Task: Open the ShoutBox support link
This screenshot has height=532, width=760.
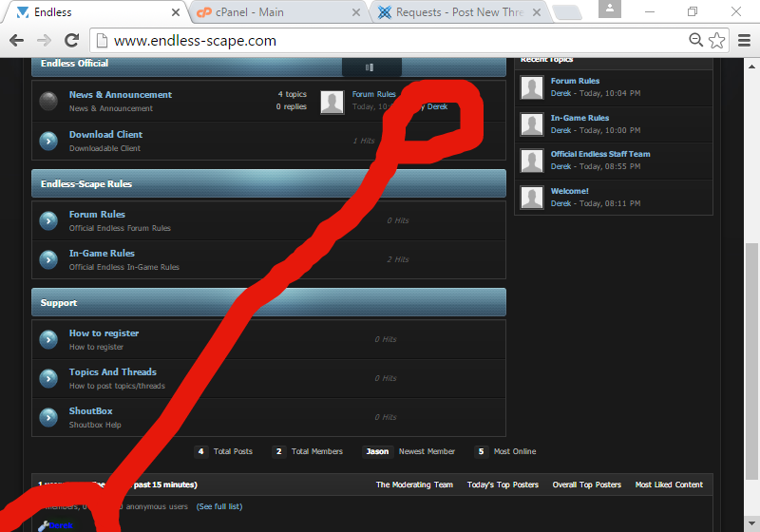Action: [90, 410]
